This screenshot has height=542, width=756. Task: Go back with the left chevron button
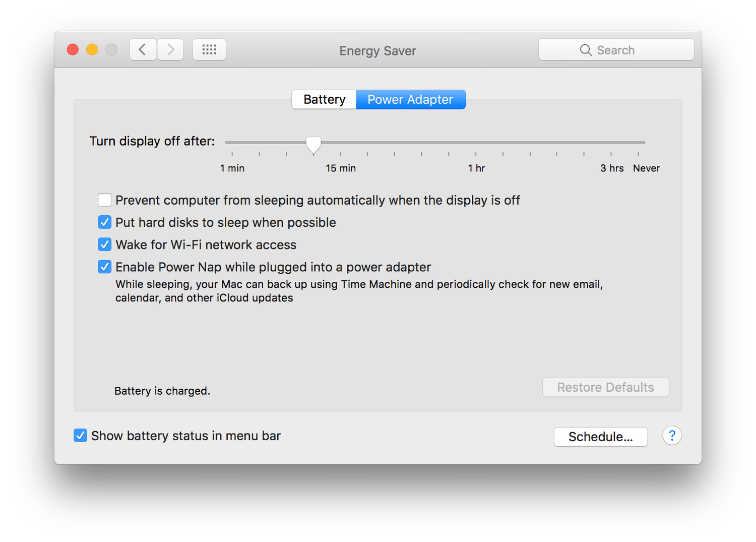pos(143,49)
